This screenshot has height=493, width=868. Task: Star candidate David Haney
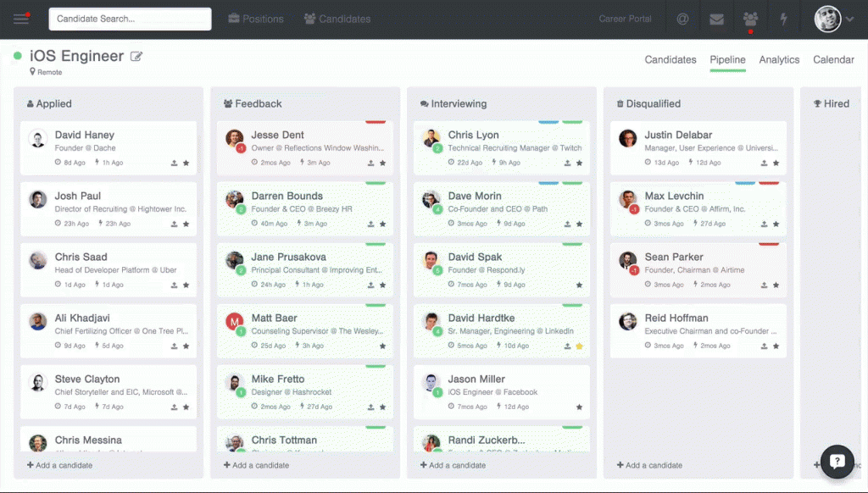186,163
